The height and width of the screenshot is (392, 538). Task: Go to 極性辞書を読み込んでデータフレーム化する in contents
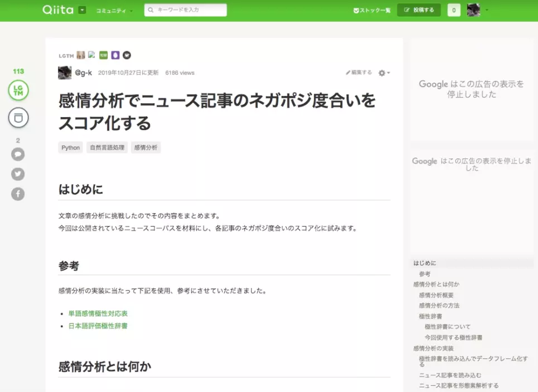tap(473, 361)
